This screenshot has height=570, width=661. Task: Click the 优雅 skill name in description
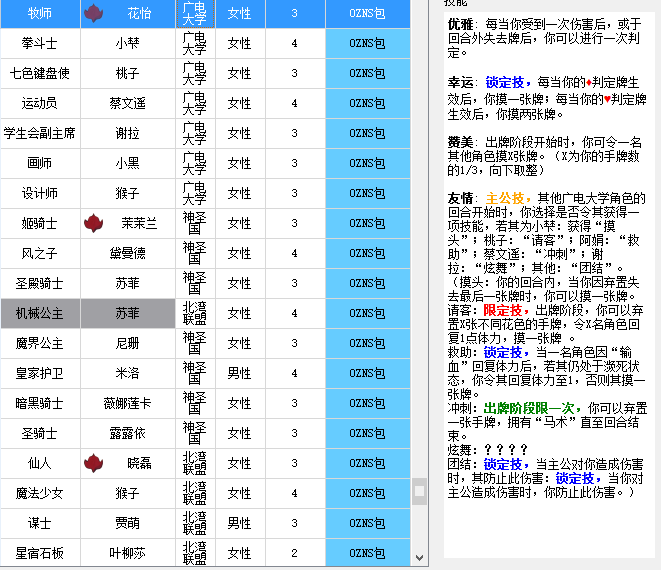460,24
